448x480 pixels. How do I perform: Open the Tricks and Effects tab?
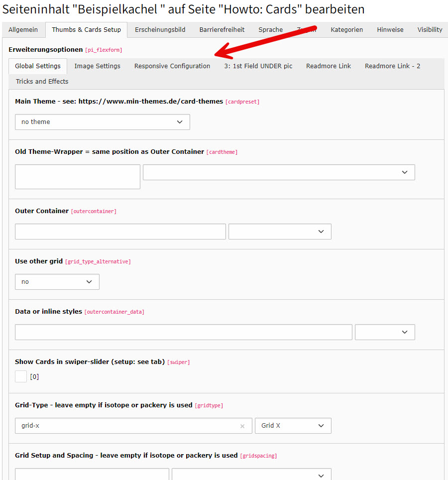[x=42, y=82]
